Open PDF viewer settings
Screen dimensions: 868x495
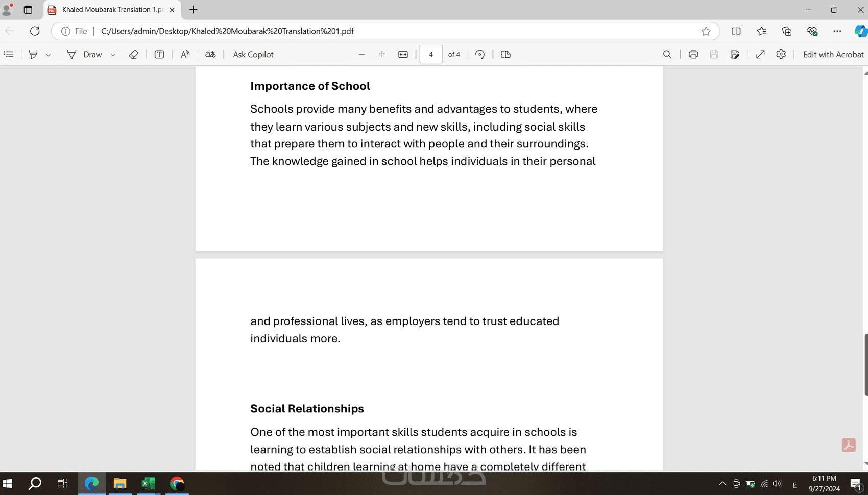click(x=781, y=54)
